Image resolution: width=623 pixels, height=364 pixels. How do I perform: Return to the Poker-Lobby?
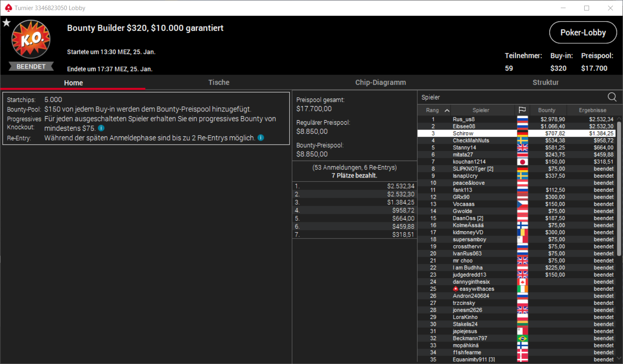click(x=583, y=32)
